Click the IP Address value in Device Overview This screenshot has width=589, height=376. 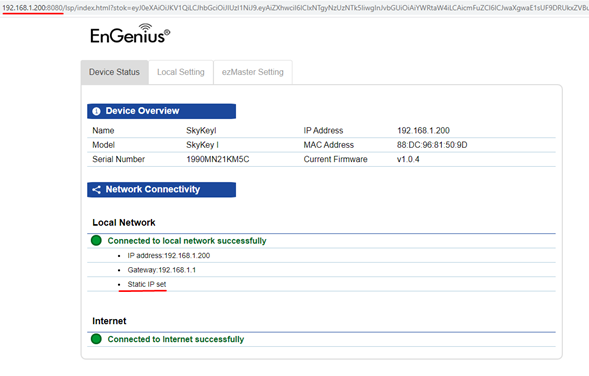click(x=423, y=131)
